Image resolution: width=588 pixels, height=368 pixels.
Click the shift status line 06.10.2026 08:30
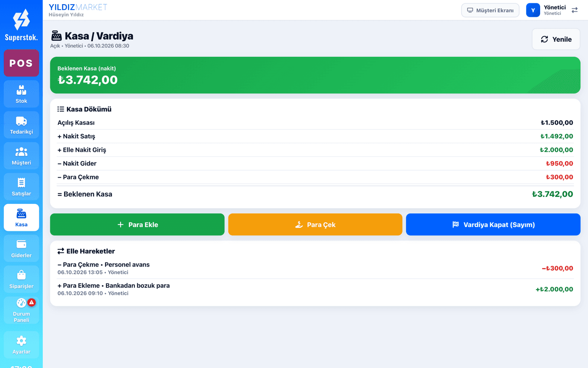coord(90,46)
